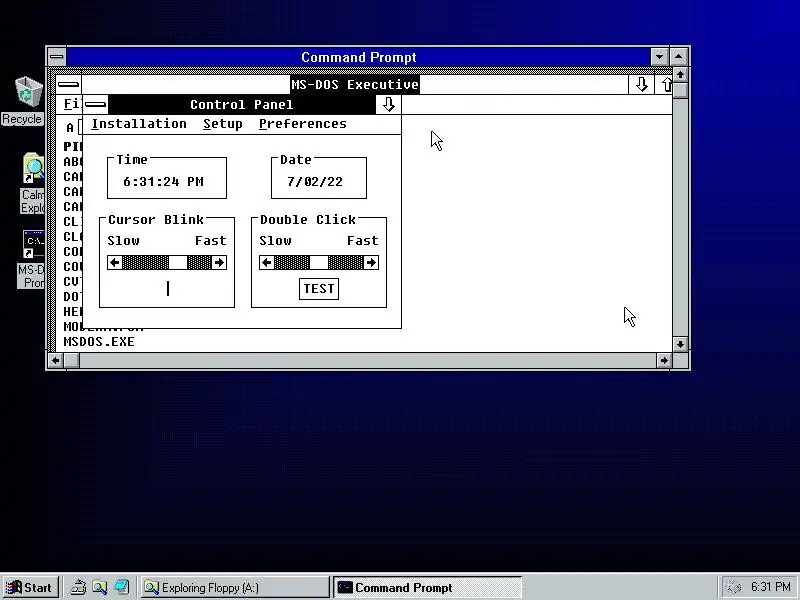800x600 pixels.
Task: Open the Command Prompt window control menu
Action: [x=57, y=57]
